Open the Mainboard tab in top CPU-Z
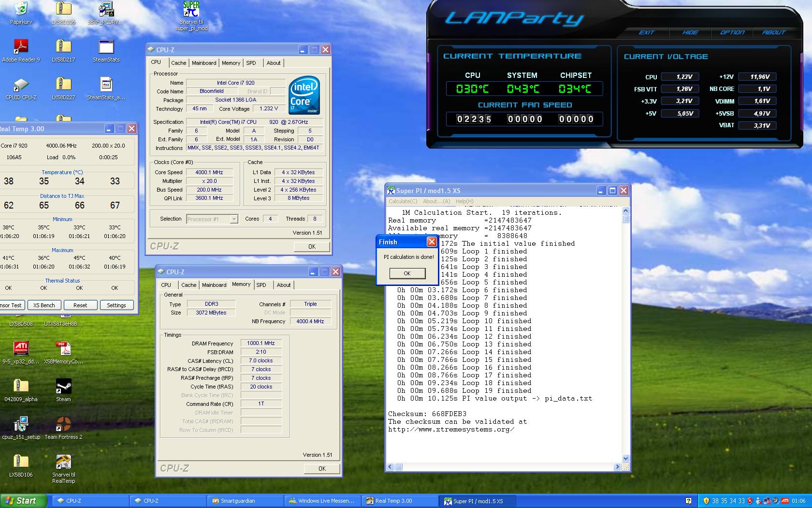812x508 pixels. (204, 63)
